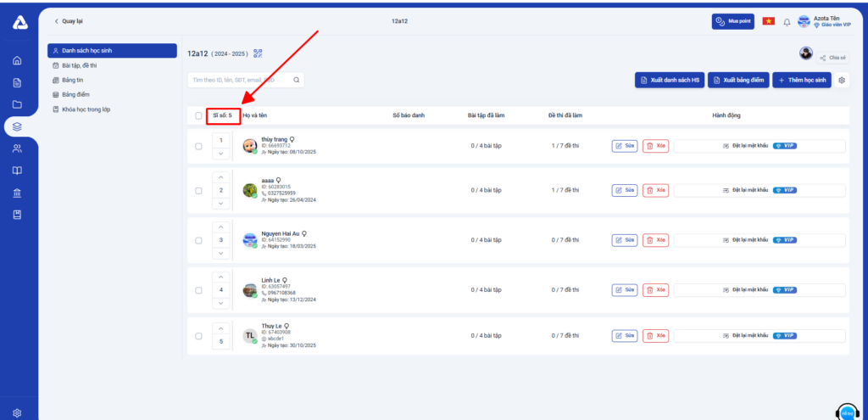Image resolution: width=868 pixels, height=420 pixels.
Task: Open the Bài tập, đề thi tab
Action: tap(80, 65)
